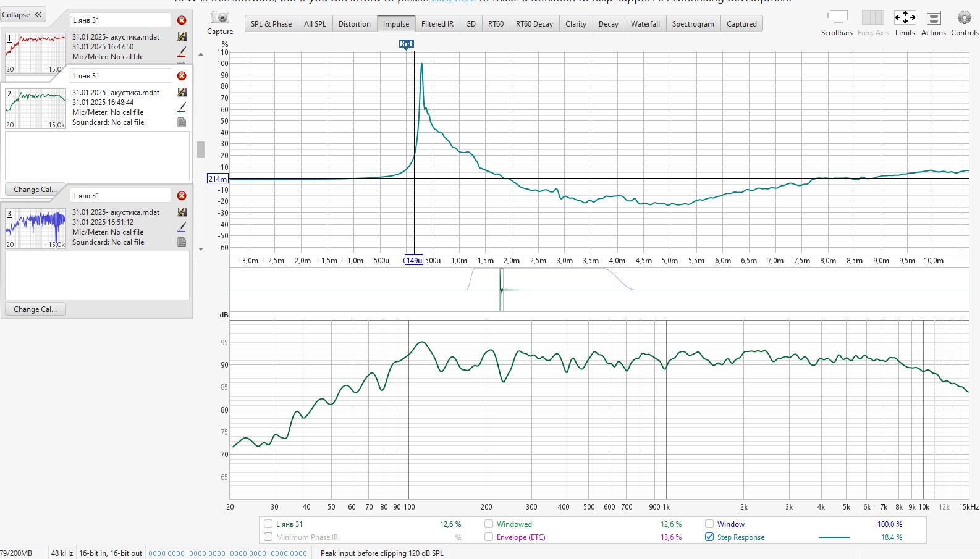Viewport: 980px width, 559px height.
Task: Open the Filtered IR tab
Action: pos(437,24)
